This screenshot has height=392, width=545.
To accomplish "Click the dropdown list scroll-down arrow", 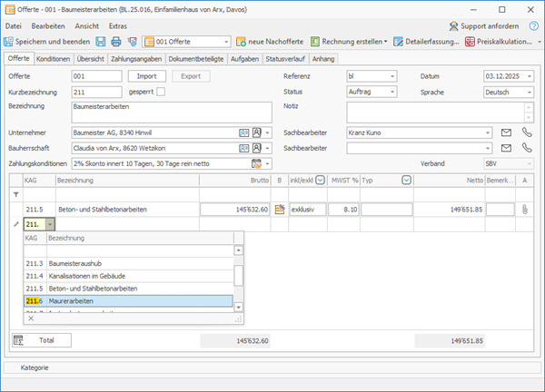I will [238, 307].
